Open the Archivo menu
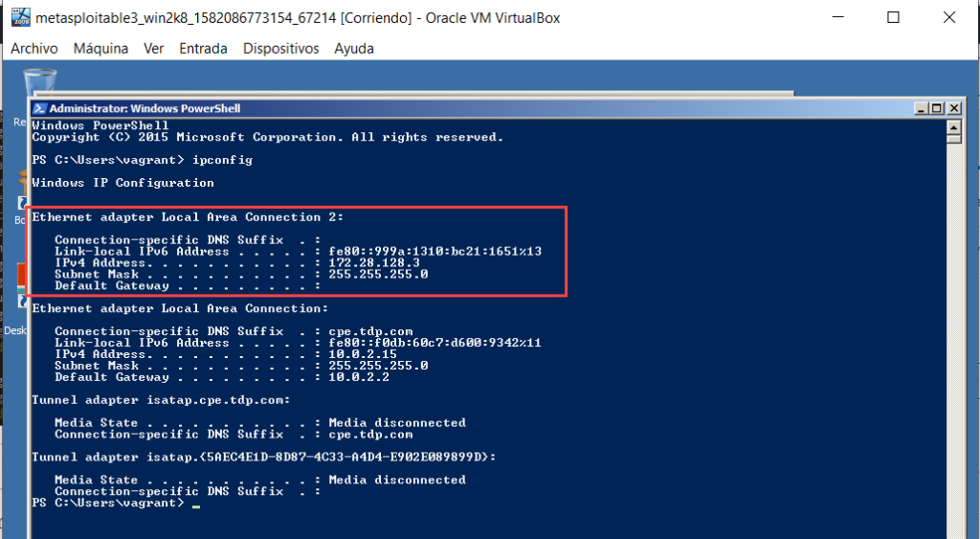Screen dimensions: 980x539 pyautogui.click(x=33, y=48)
